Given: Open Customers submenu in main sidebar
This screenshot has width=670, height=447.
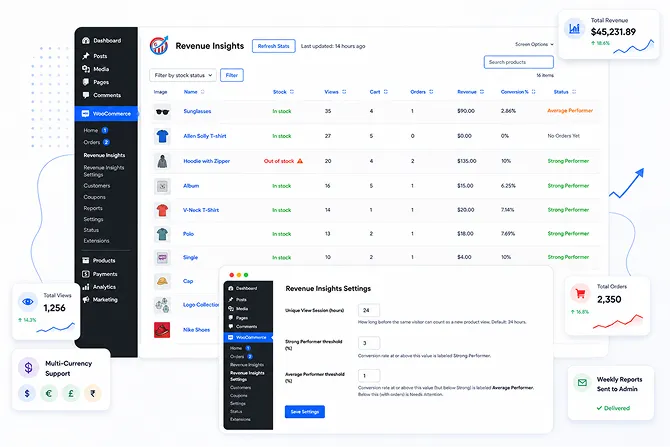Looking at the screenshot, I should point(97,186).
